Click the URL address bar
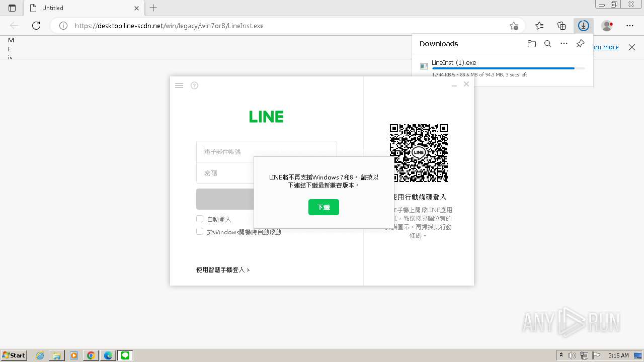The image size is (644, 362). coord(287,26)
